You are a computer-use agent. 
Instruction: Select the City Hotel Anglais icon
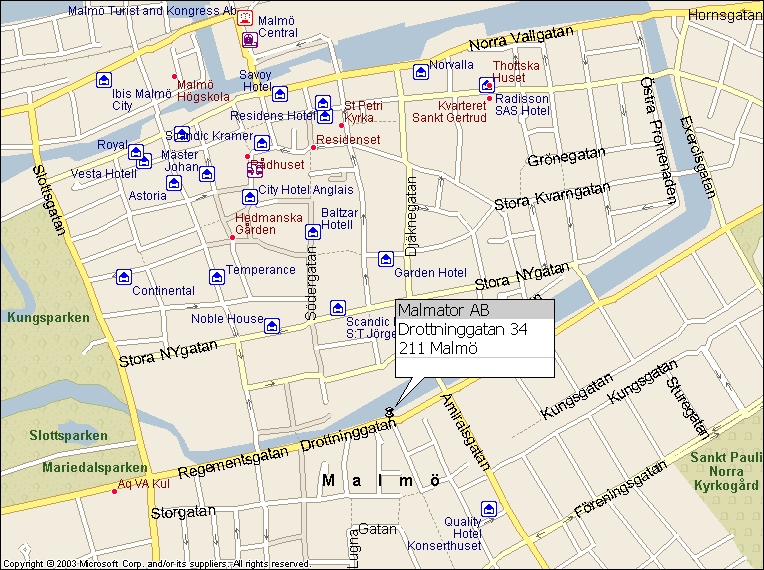pyautogui.click(x=250, y=197)
